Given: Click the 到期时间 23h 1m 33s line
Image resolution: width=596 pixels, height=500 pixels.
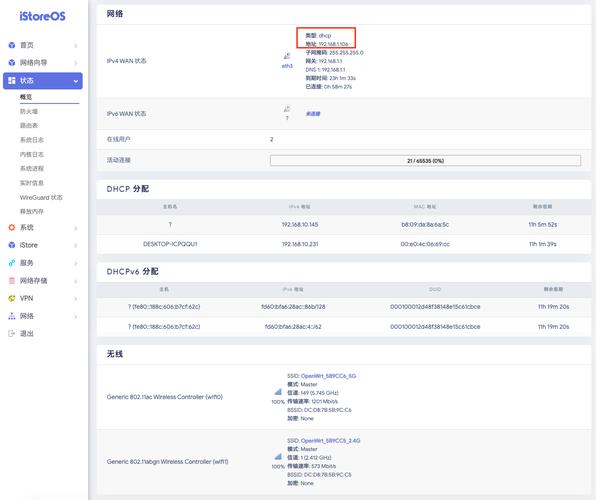Looking at the screenshot, I should (331, 78).
